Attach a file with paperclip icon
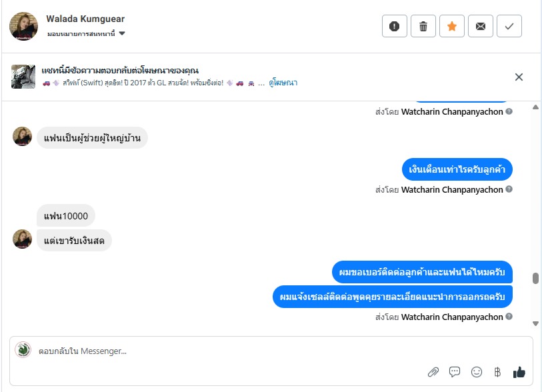542x392 pixels. coord(433,371)
